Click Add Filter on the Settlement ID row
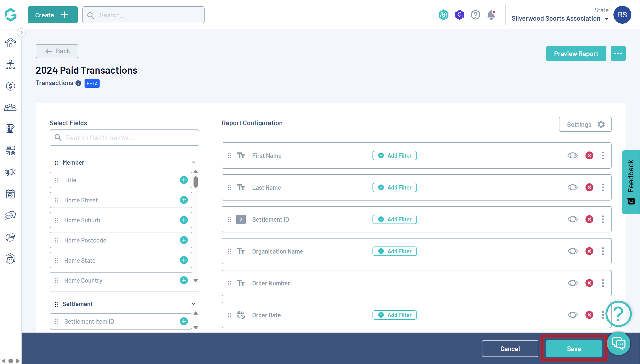 click(x=395, y=219)
